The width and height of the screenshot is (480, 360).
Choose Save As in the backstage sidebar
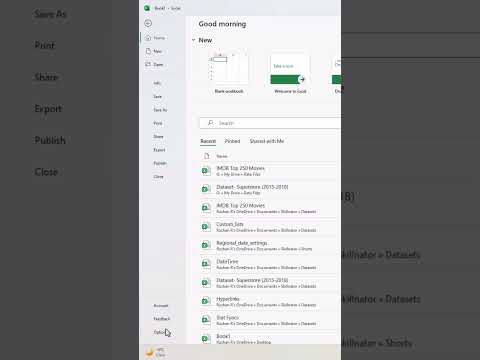click(x=160, y=110)
